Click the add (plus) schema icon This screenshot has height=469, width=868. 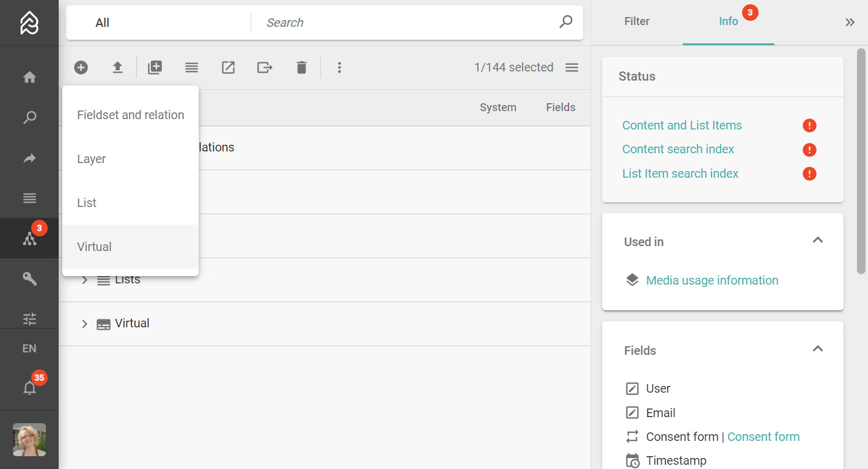[81, 68]
